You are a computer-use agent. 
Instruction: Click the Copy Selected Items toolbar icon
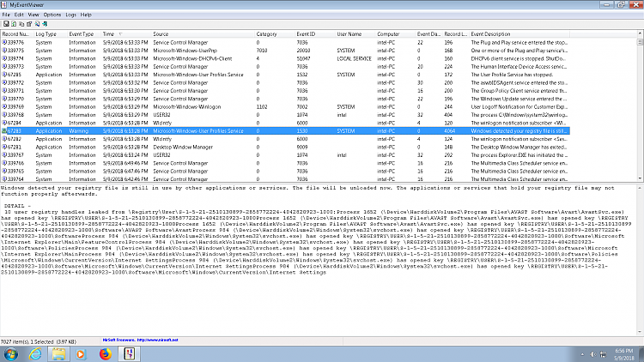(21, 24)
